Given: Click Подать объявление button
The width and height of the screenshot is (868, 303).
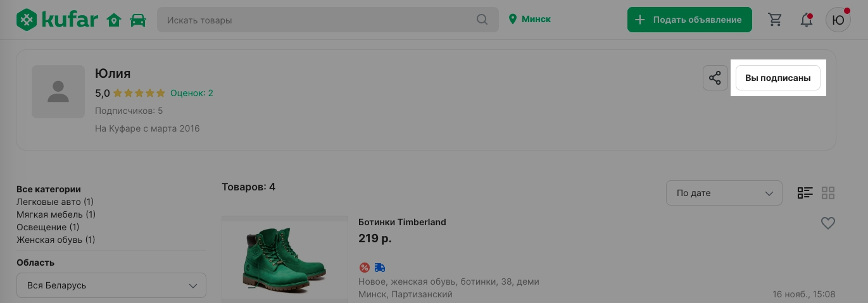Looking at the screenshot, I should tap(689, 20).
